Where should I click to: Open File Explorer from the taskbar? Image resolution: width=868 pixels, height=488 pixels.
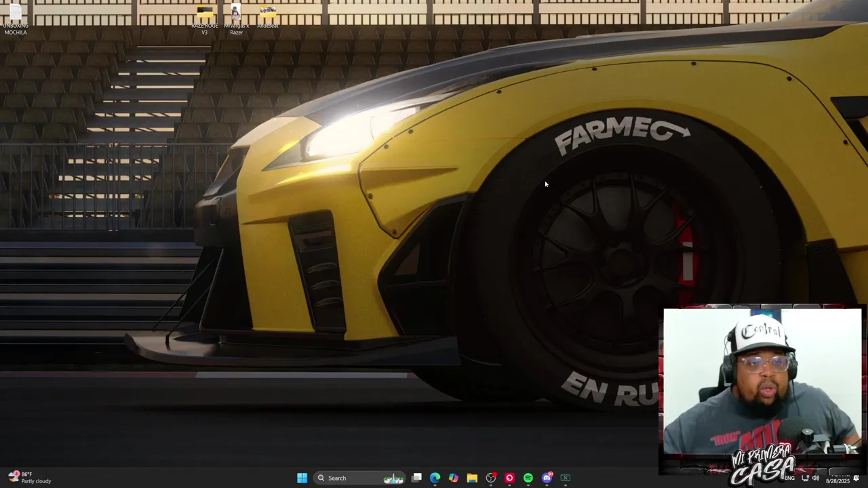point(472,478)
